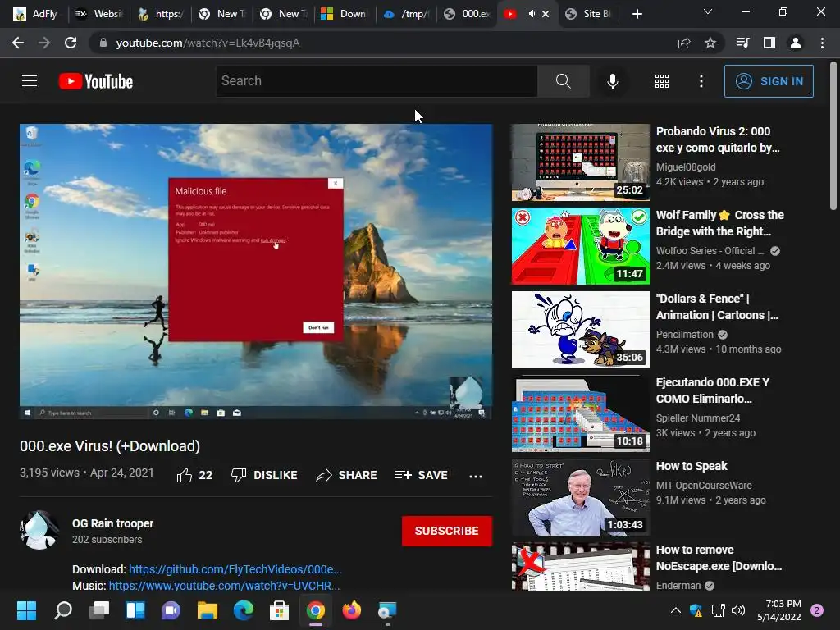Open a new browser tab with plus
The width and height of the screenshot is (840, 630).
(637, 14)
